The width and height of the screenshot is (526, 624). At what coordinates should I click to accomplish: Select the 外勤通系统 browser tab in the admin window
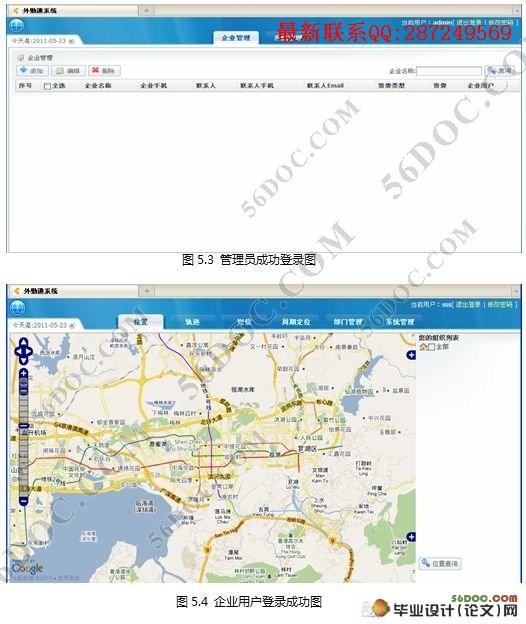[x=73, y=11]
